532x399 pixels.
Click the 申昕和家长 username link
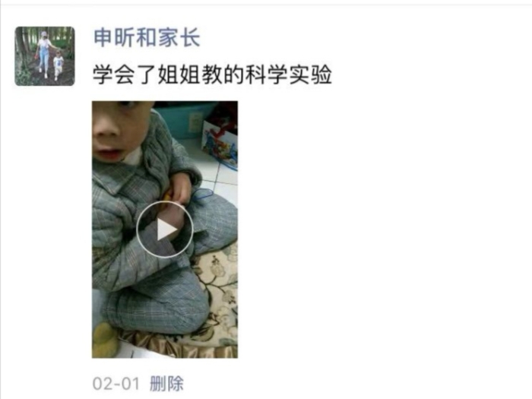pos(147,37)
